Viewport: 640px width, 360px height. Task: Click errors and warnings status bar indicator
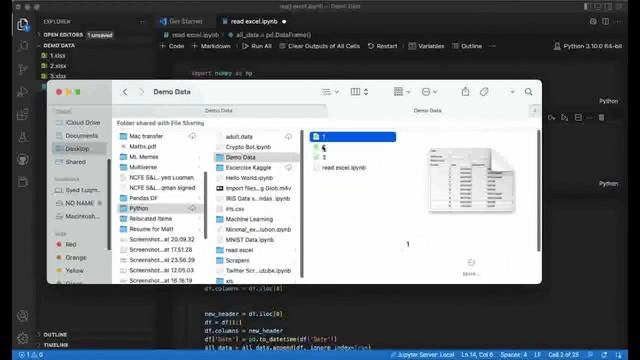pyautogui.click(x=31, y=355)
